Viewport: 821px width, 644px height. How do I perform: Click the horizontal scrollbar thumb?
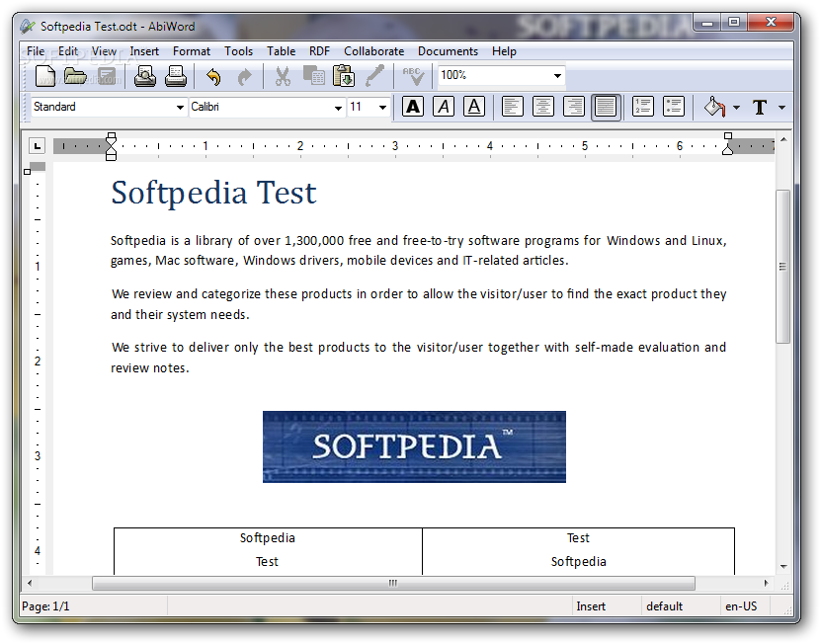coord(393,583)
